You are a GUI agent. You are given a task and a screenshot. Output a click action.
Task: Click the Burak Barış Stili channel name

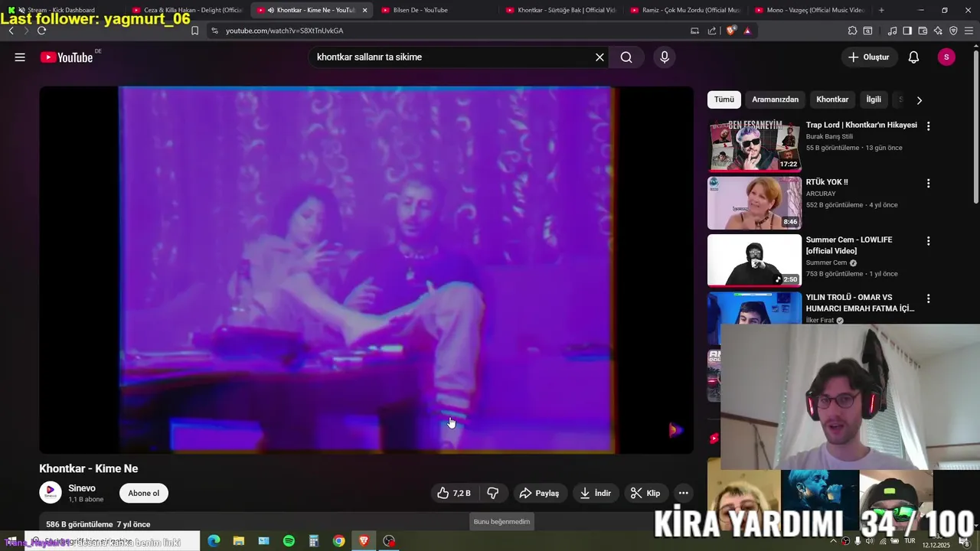click(829, 136)
